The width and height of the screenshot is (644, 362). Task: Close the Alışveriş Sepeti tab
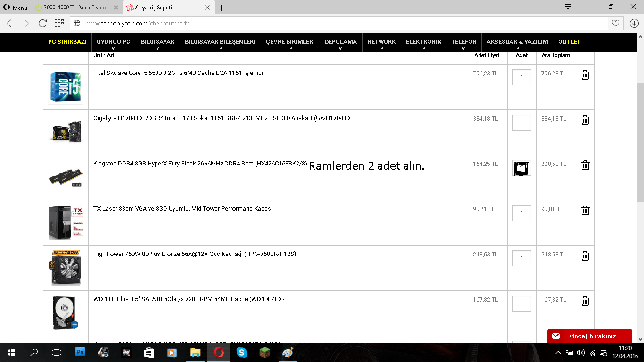pos(207,8)
